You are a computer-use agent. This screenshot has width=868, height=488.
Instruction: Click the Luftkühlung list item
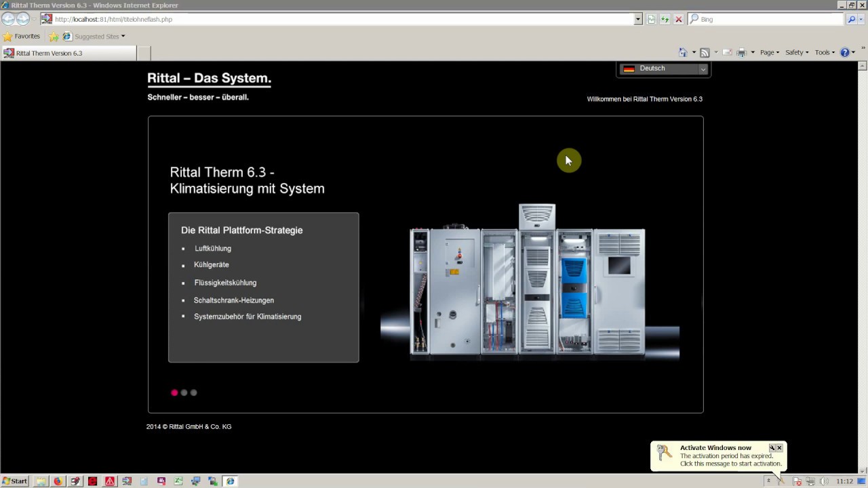point(213,249)
